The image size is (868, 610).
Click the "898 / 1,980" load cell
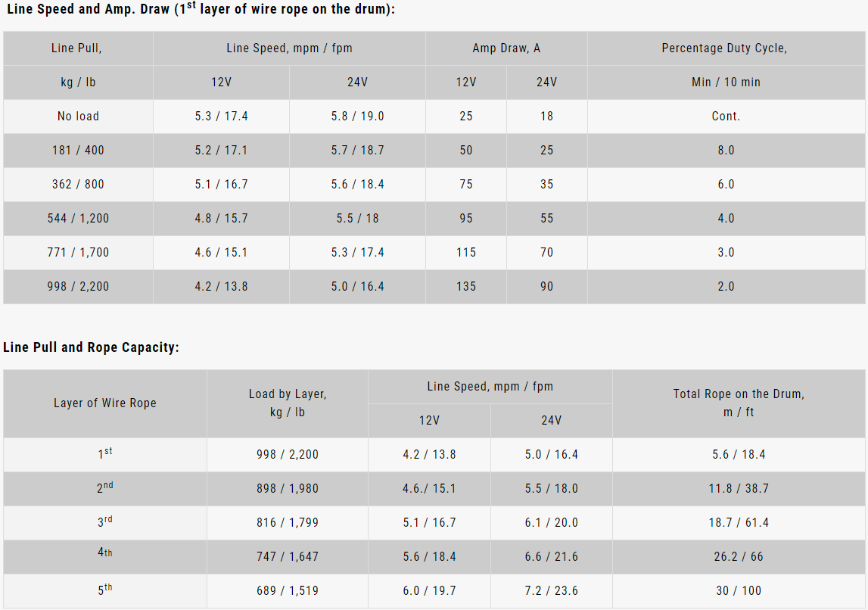288,489
